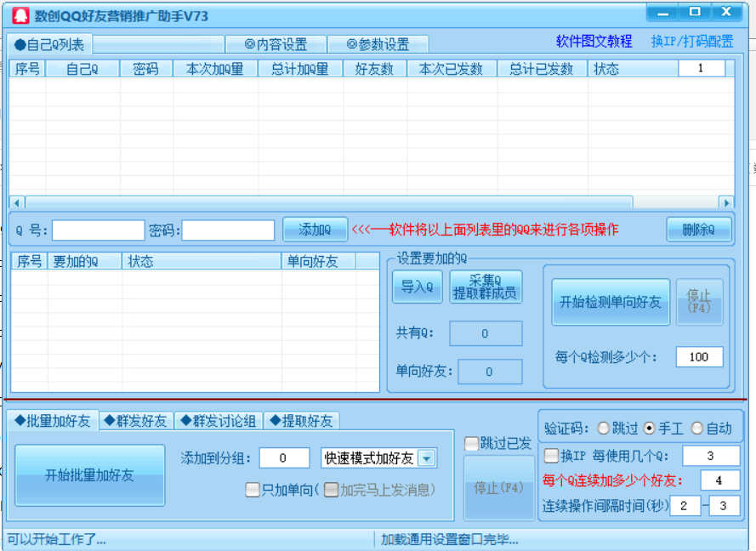Enable the 跳过已发 checkbox
The width and height of the screenshot is (756, 551).
coord(471,443)
